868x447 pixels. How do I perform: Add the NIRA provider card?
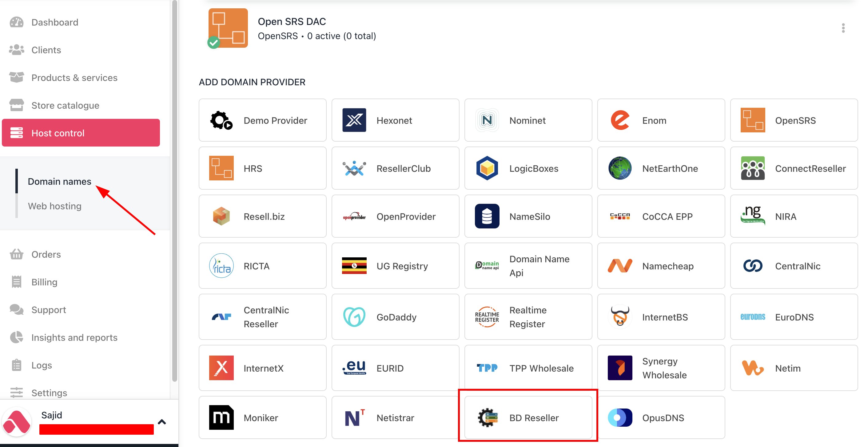[794, 216]
